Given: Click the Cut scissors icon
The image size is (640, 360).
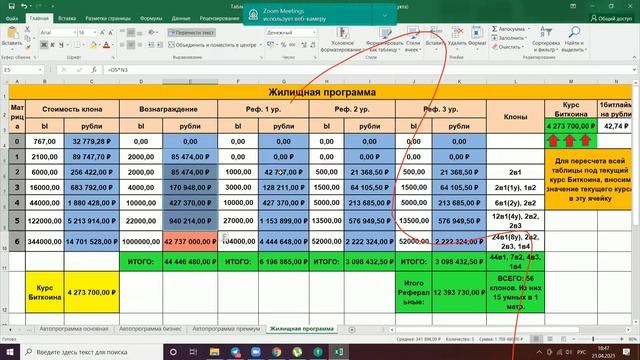Looking at the screenshot, I should (27, 29).
